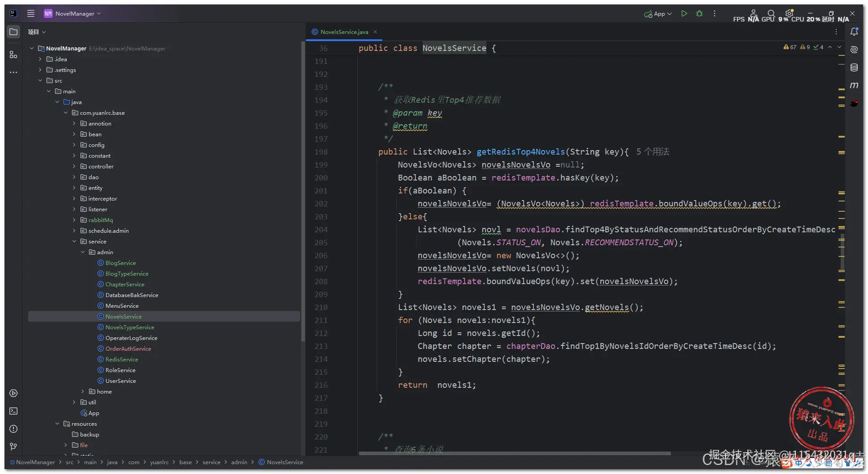Click breadcrumb 'admin' in navigation bar
Screen dimensions: 868x474
tap(239, 462)
